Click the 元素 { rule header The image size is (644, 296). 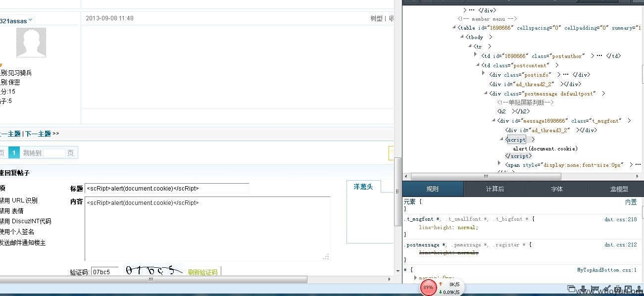(x=413, y=202)
